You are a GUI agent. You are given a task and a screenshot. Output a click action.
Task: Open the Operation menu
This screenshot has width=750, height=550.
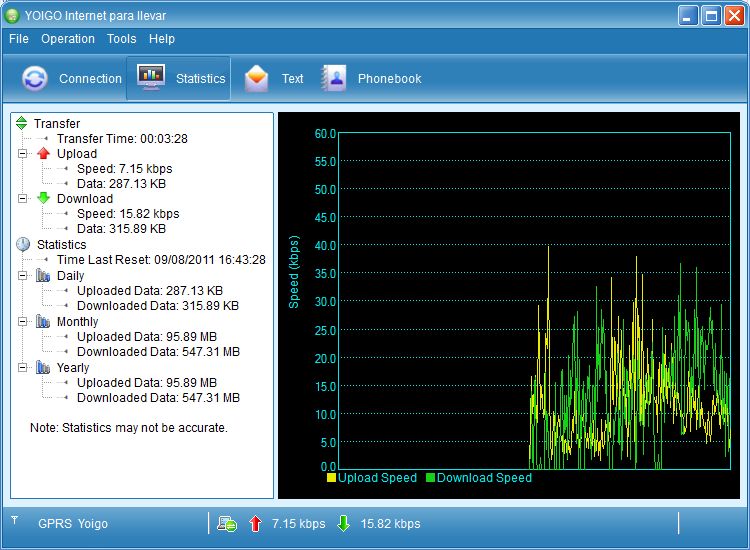click(x=68, y=39)
